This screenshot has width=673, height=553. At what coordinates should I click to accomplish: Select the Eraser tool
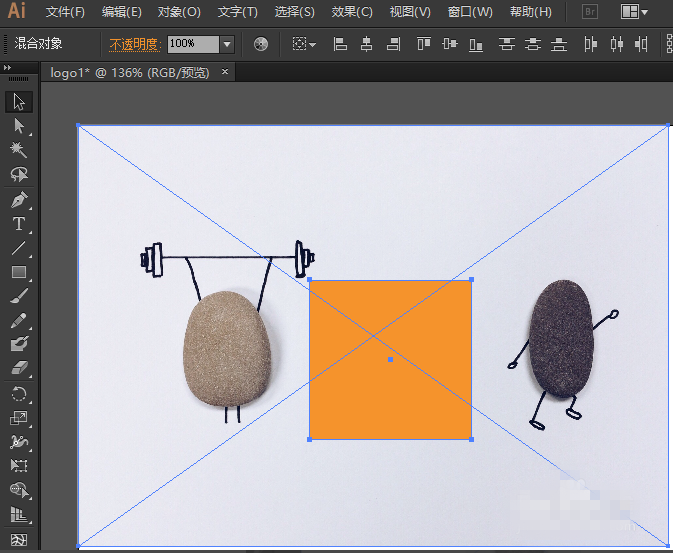pyautogui.click(x=18, y=369)
